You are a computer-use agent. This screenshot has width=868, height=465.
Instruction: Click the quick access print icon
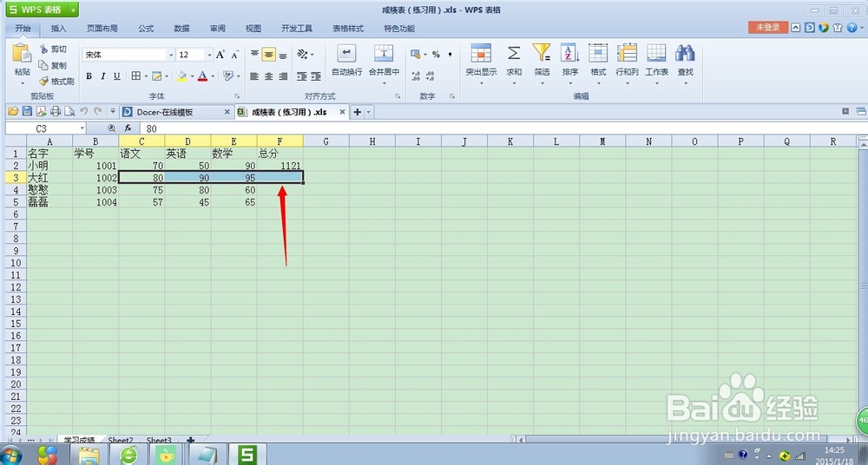coord(56,111)
